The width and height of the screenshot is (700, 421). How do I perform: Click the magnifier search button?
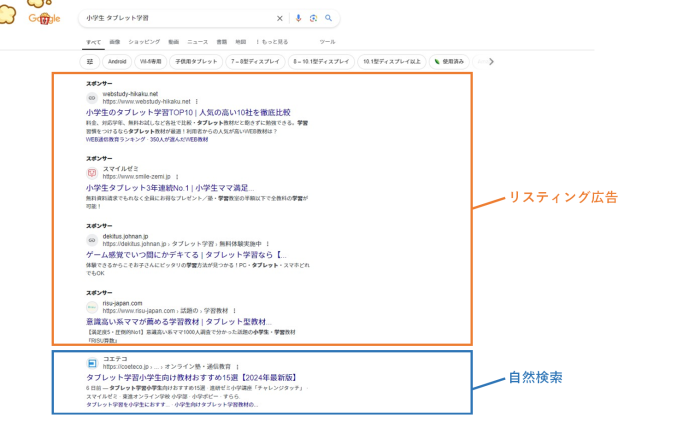(329, 18)
